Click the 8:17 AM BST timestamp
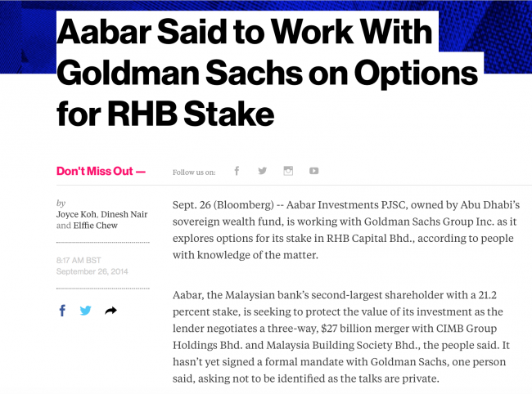This screenshot has height=394, width=532. [x=79, y=260]
